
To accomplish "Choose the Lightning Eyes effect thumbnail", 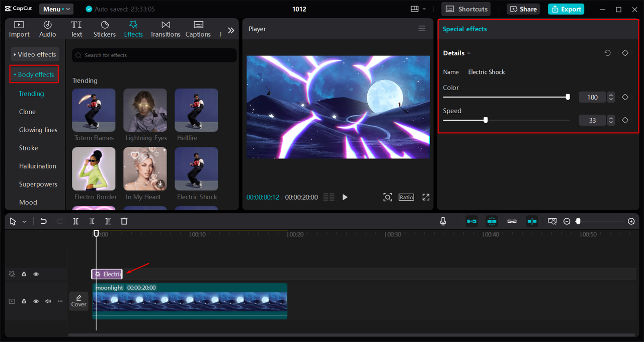I will 145,111.
